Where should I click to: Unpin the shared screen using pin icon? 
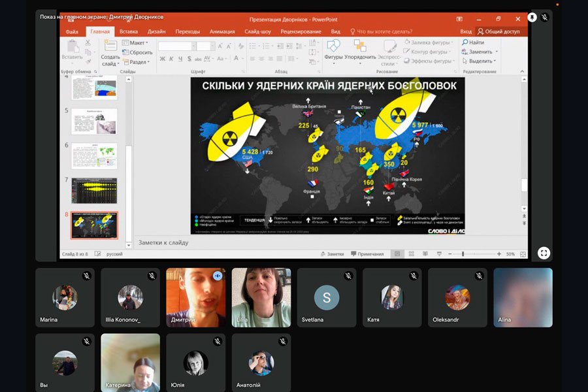(532, 18)
